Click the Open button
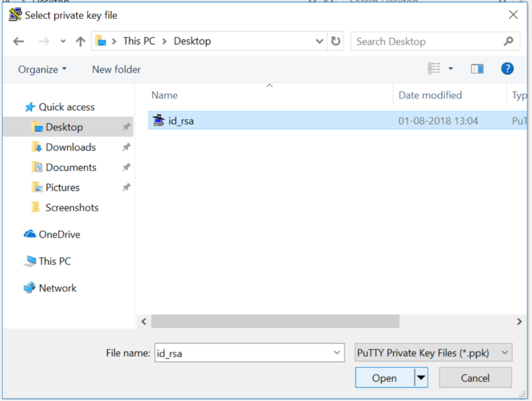Image resolution: width=532 pixels, height=401 pixels. tap(384, 378)
